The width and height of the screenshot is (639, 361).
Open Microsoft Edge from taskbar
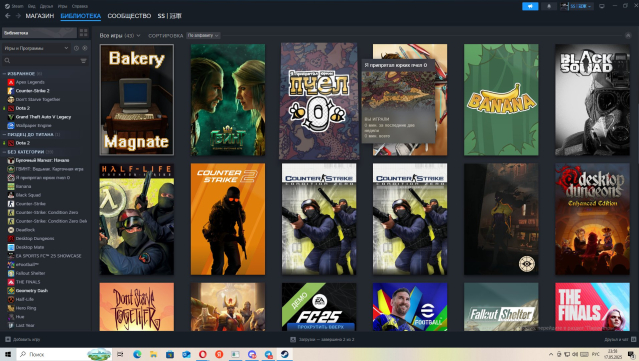click(x=137, y=354)
